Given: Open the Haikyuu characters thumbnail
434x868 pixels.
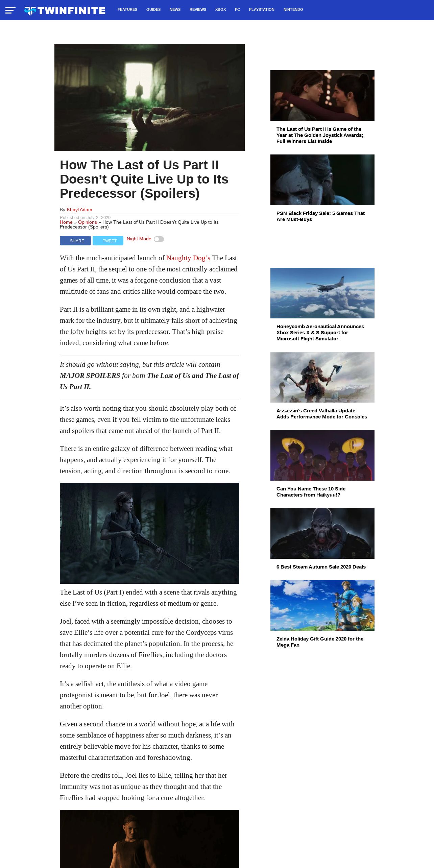Looking at the screenshot, I should (322, 455).
